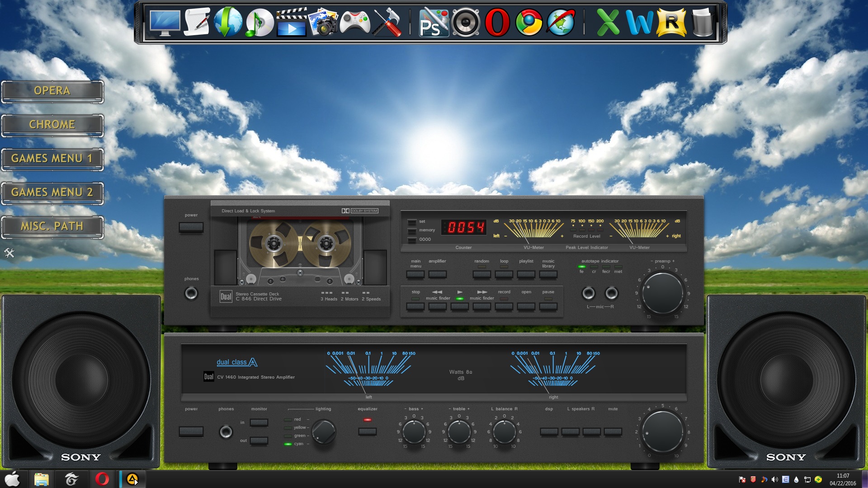The height and width of the screenshot is (488, 868).
Task: Open the amplifier button on the deck
Action: pyautogui.click(x=437, y=274)
